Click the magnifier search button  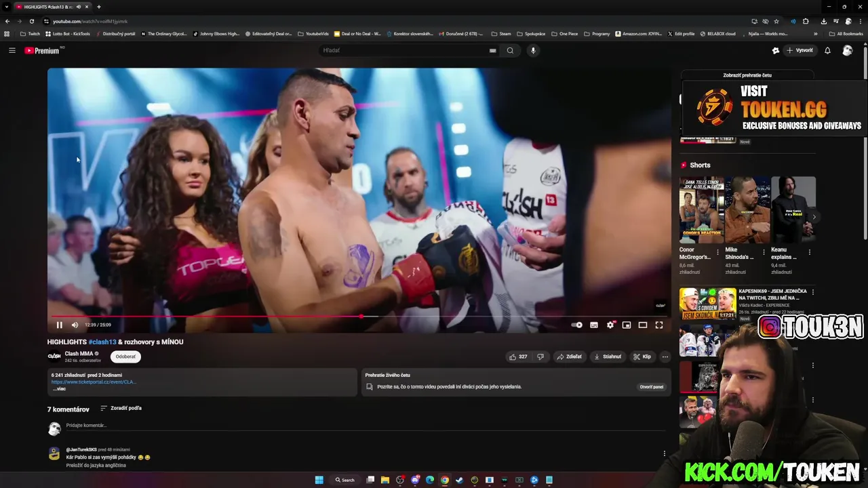(510, 50)
